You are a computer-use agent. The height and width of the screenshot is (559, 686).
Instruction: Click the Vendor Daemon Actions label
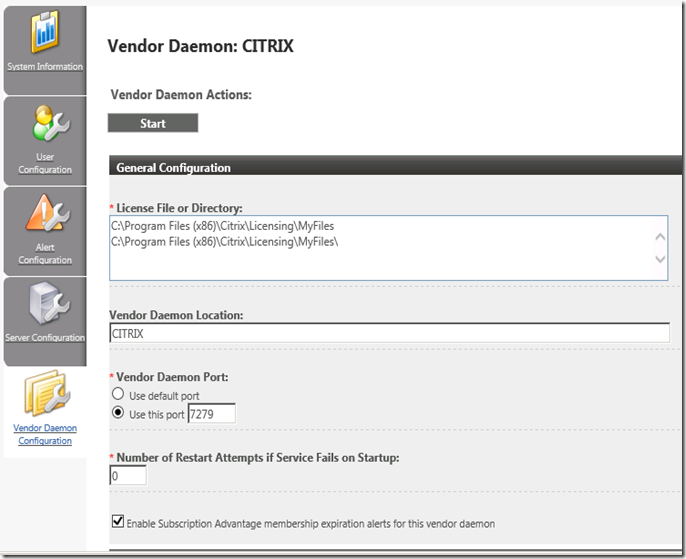coord(181,95)
